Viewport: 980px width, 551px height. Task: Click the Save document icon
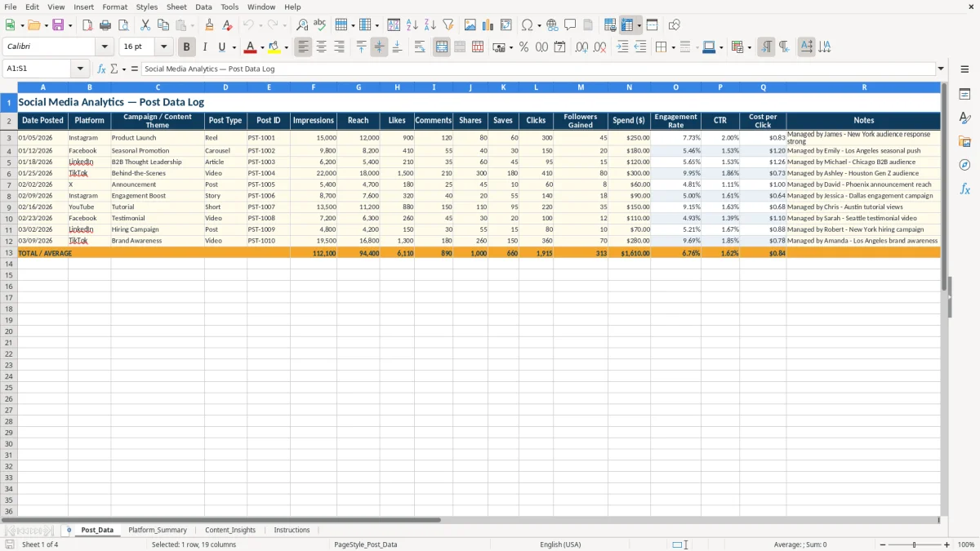58,25
